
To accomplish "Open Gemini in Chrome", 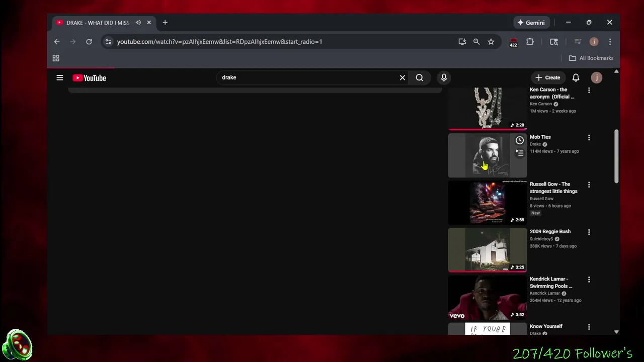I will click(531, 23).
